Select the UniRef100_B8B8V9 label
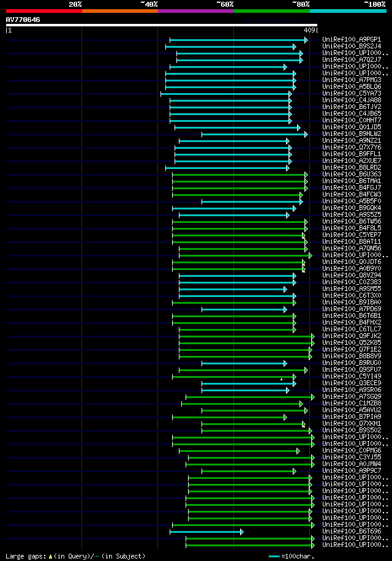The image size is (392, 561). [352, 356]
